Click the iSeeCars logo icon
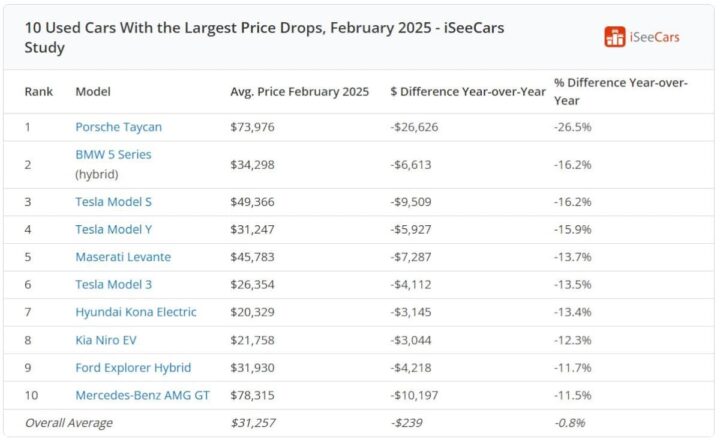This screenshot has width=720, height=442. [x=615, y=37]
